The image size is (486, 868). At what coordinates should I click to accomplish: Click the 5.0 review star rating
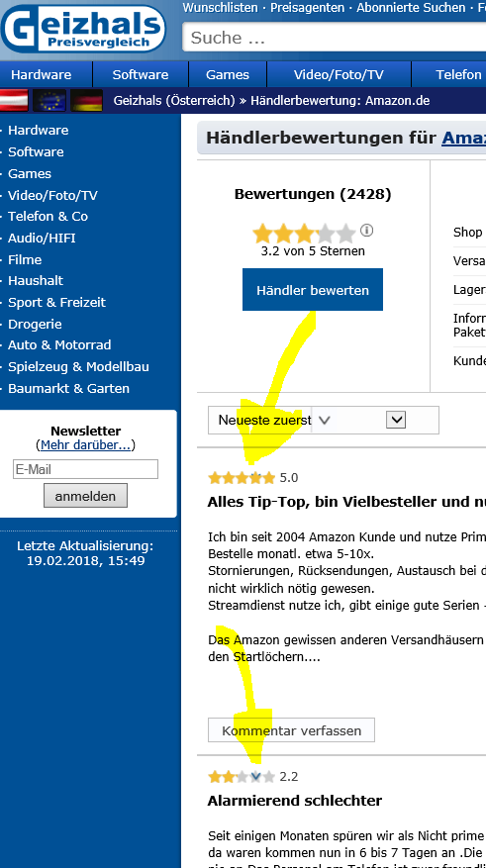click(x=242, y=477)
